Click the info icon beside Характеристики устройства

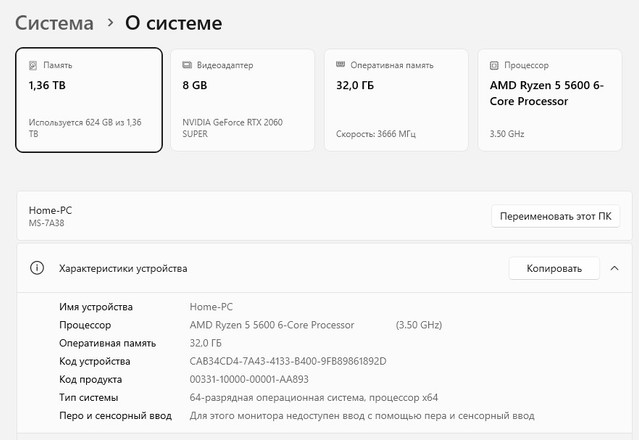pyautogui.click(x=37, y=268)
